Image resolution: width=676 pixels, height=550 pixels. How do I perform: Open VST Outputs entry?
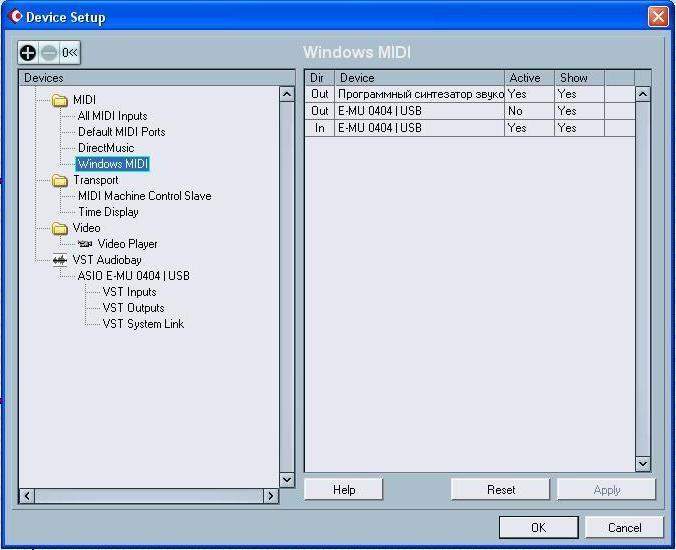tap(133, 308)
